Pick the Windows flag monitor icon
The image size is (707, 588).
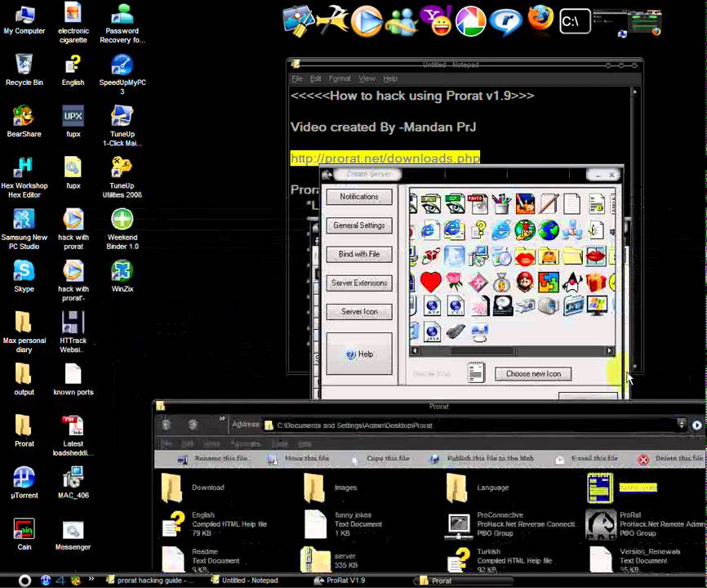click(x=596, y=305)
